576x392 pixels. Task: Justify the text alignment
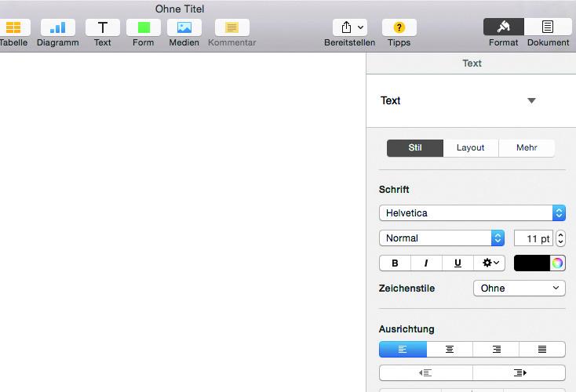pos(542,350)
